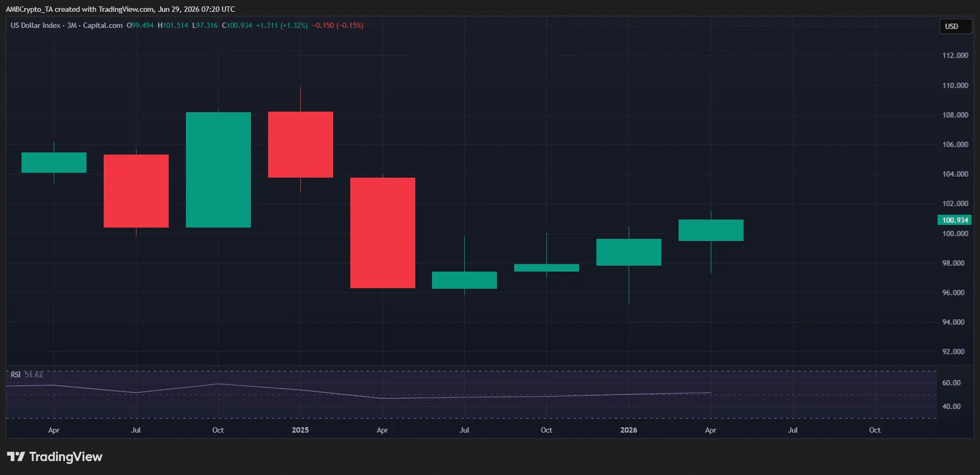Click the red change −0.150 (−0.15%)

click(x=337, y=25)
